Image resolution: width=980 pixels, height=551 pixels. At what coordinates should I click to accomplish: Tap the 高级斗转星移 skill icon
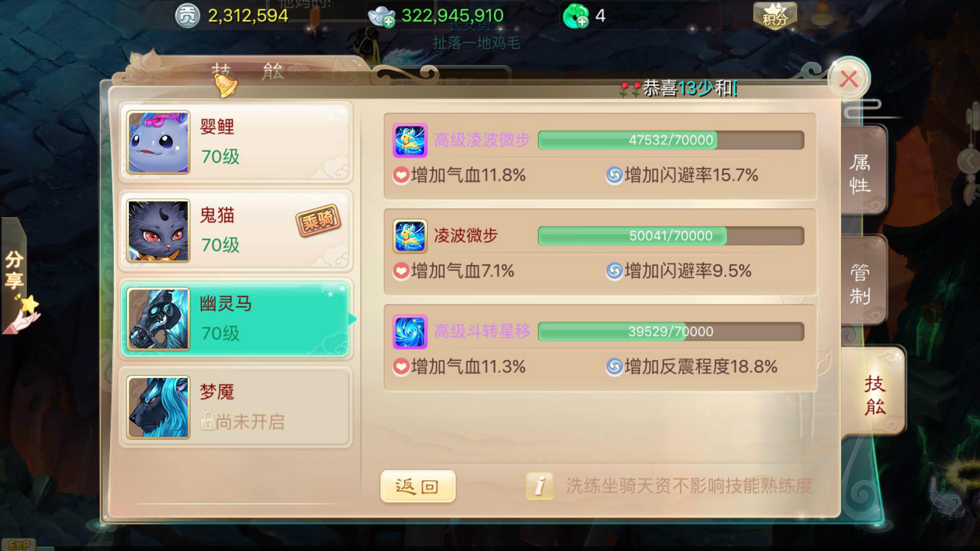click(x=410, y=331)
